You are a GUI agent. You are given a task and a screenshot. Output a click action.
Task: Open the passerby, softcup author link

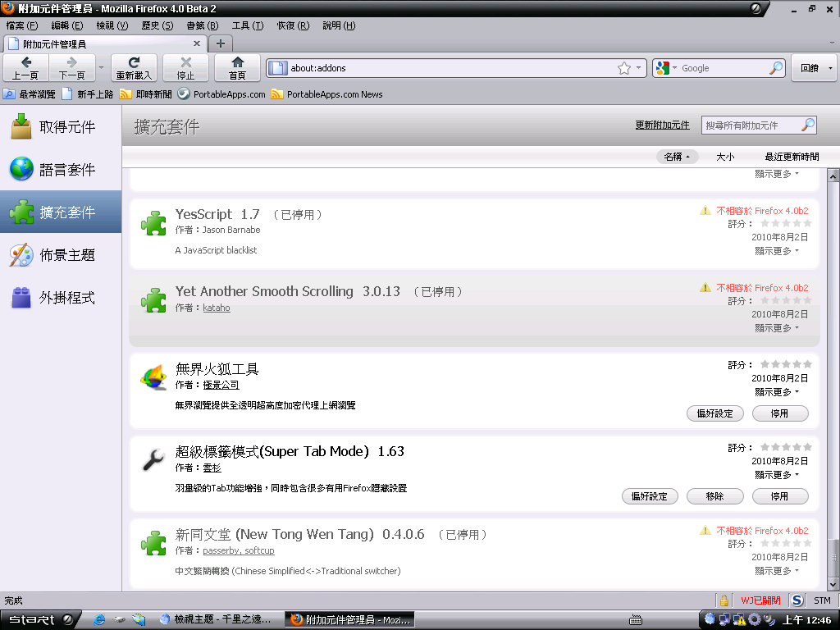[239, 550]
